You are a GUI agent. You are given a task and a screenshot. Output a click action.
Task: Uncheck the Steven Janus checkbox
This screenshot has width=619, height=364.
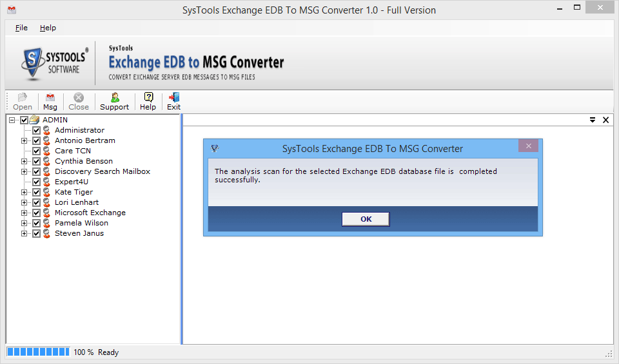point(36,233)
